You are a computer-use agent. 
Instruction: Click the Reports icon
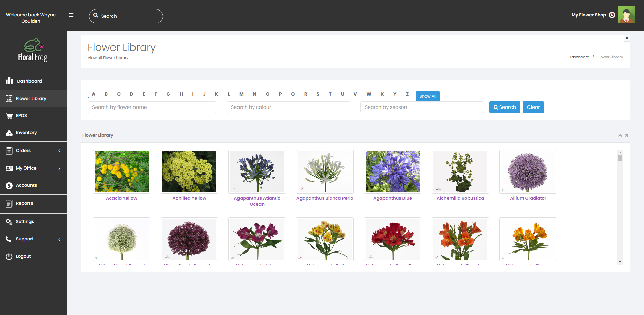click(x=8, y=203)
